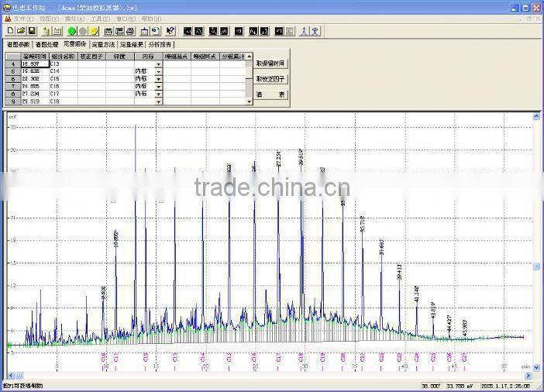Click the New file toolbar icon
Screen dimensions: 544x392
pyautogui.click(x=9, y=31)
